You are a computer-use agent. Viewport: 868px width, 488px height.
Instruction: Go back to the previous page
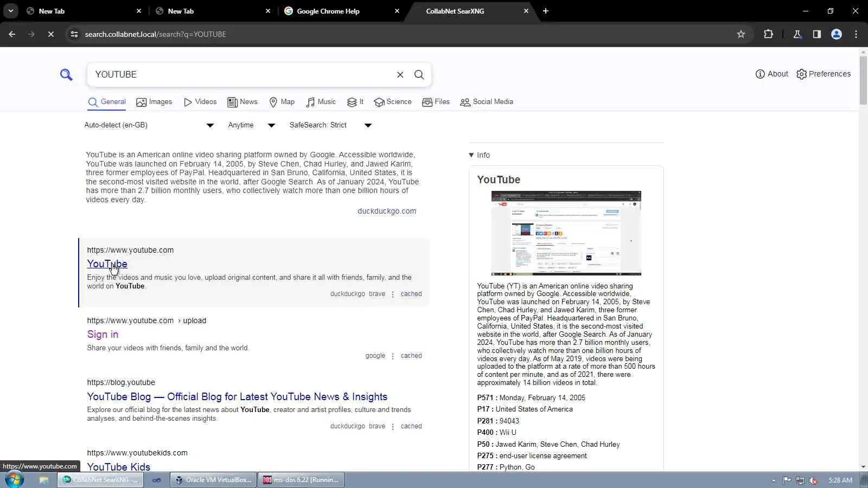[x=12, y=34]
